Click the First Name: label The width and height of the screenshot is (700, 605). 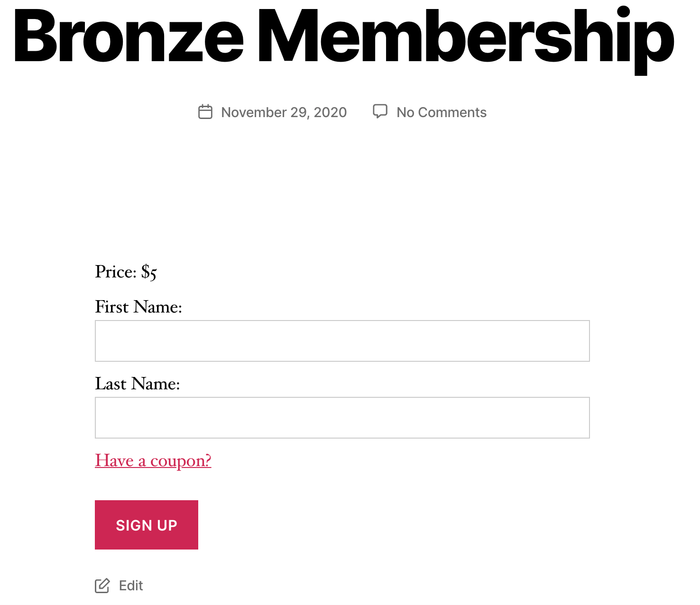point(138,307)
